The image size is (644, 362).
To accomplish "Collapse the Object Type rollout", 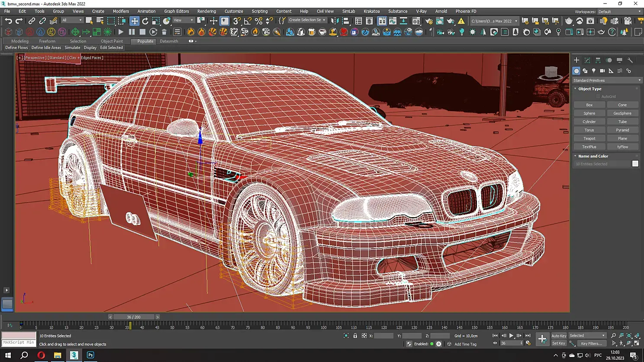I will pyautogui.click(x=589, y=89).
